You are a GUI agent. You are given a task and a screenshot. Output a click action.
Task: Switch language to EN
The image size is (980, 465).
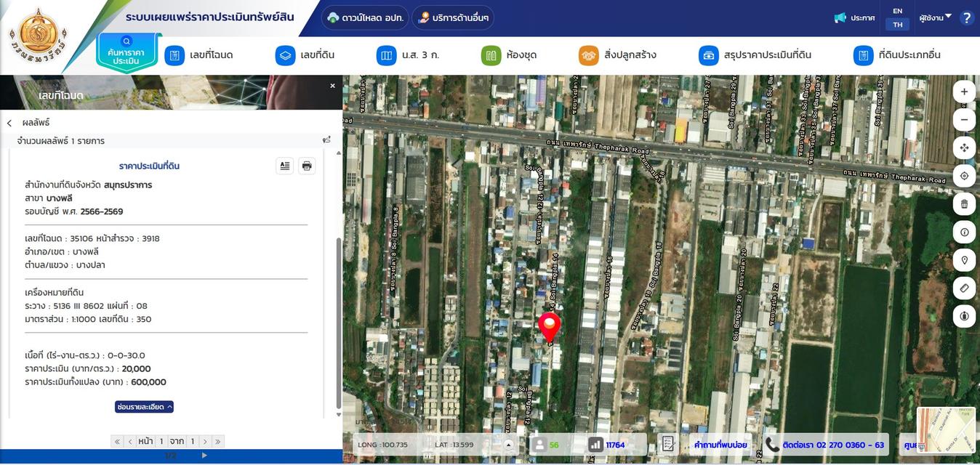tap(898, 11)
